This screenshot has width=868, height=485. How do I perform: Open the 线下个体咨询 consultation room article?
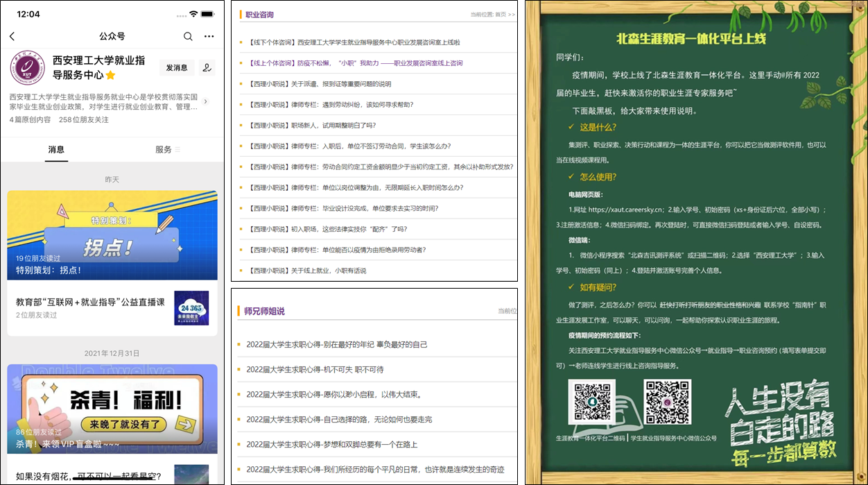click(354, 42)
